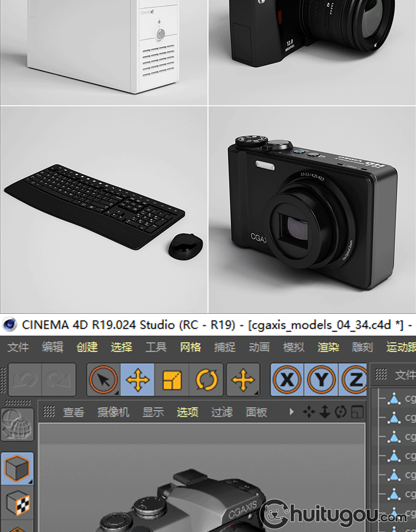The height and width of the screenshot is (532, 416).
Task: Select the Texture mode checkered cube icon
Action: [17, 504]
